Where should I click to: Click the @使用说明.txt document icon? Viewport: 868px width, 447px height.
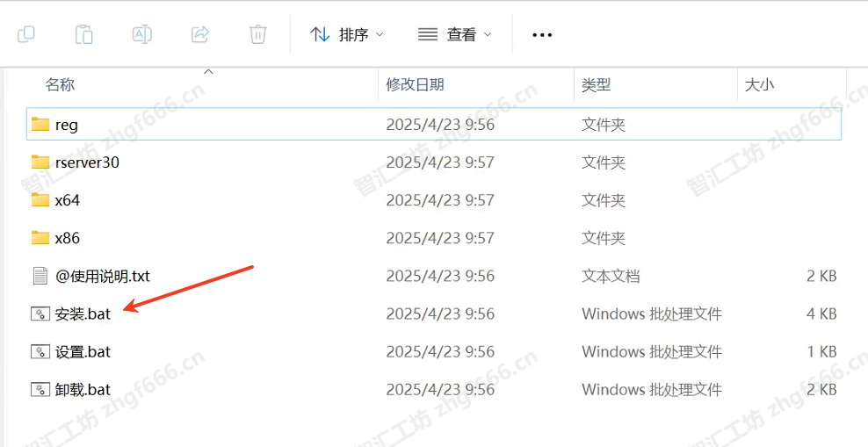tap(40, 276)
